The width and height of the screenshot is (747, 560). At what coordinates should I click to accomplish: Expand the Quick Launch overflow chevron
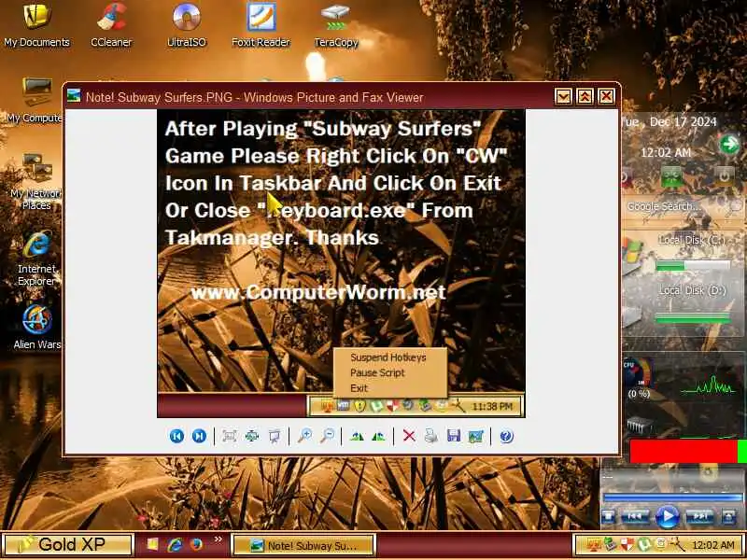pos(218,539)
